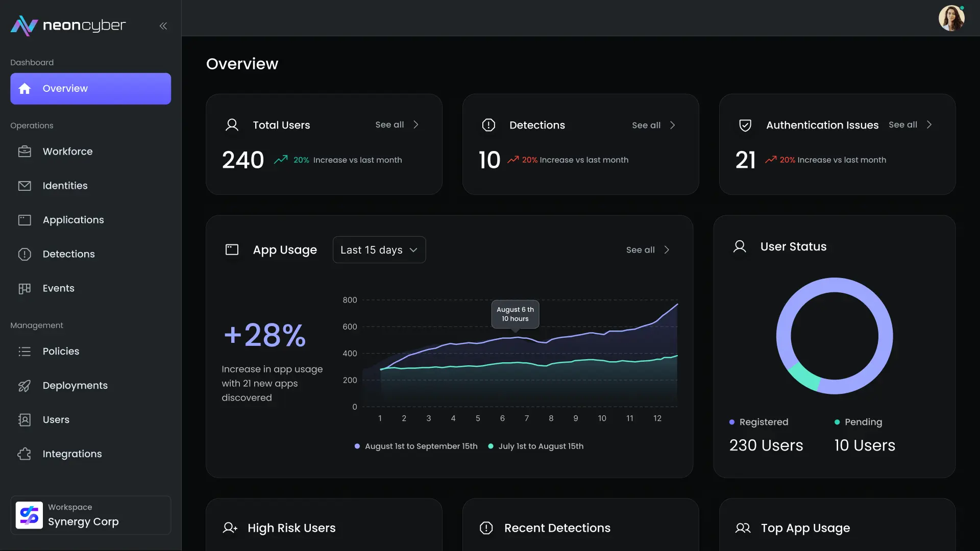
Task: Expand Total Users via chevron arrow
Action: 416,125
